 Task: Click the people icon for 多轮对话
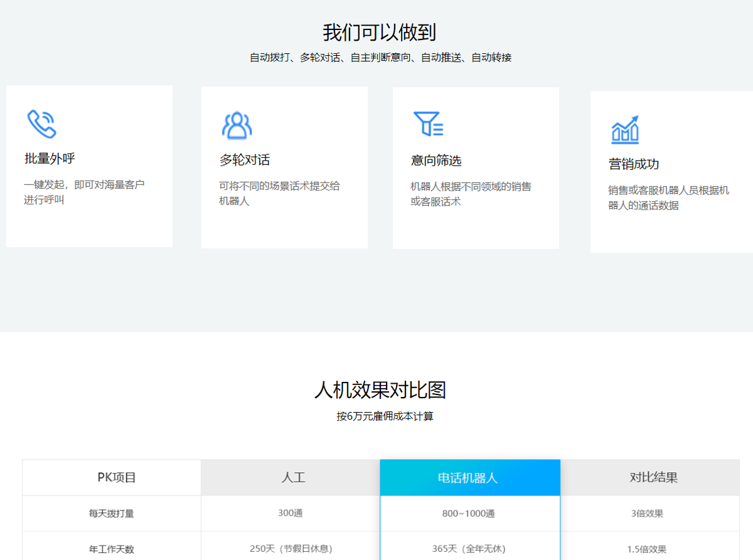pos(237,125)
